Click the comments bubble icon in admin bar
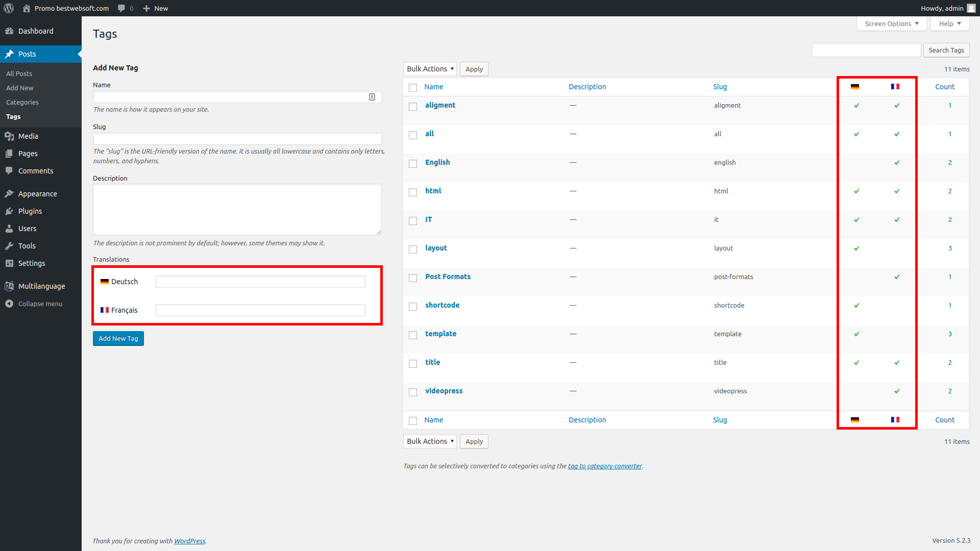This screenshot has width=980, height=551. [121, 8]
